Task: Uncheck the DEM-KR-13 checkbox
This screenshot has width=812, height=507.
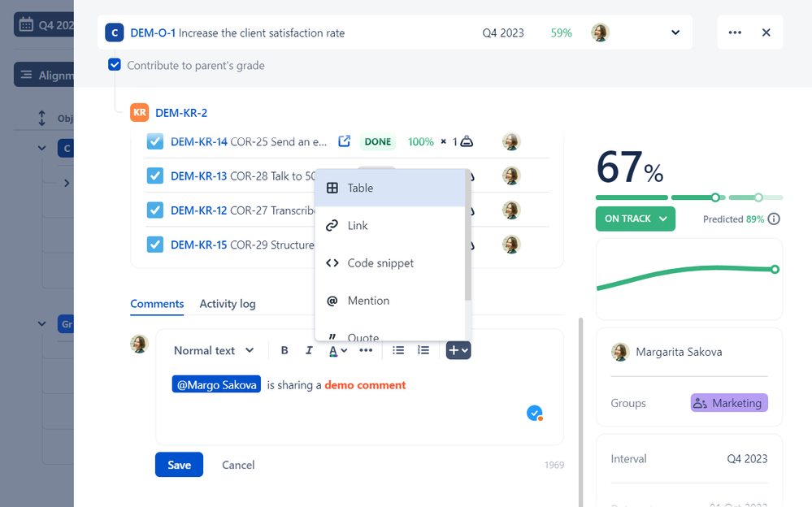Action: tap(154, 175)
